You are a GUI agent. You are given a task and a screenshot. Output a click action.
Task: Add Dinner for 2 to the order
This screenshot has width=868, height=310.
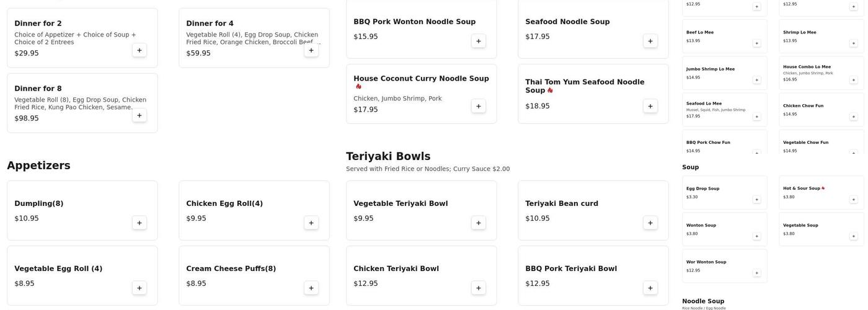pos(139,50)
